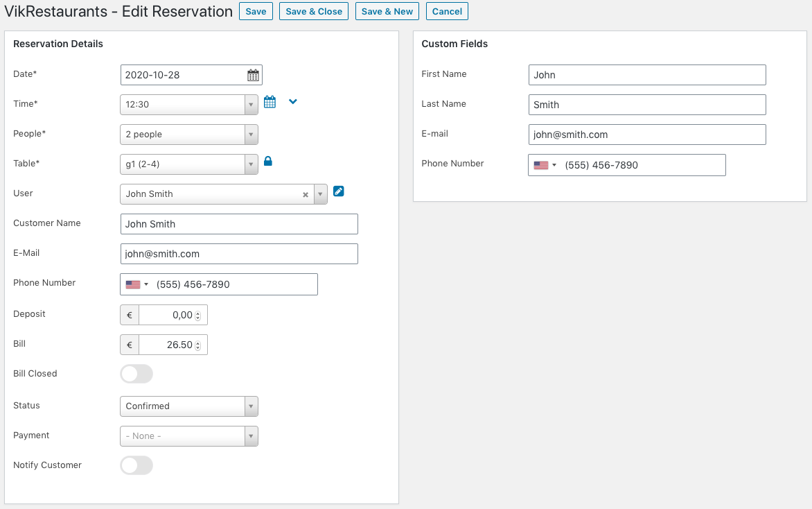Open the Time dropdown showing 12:30
The width and height of the screenshot is (812, 509).
click(x=189, y=105)
